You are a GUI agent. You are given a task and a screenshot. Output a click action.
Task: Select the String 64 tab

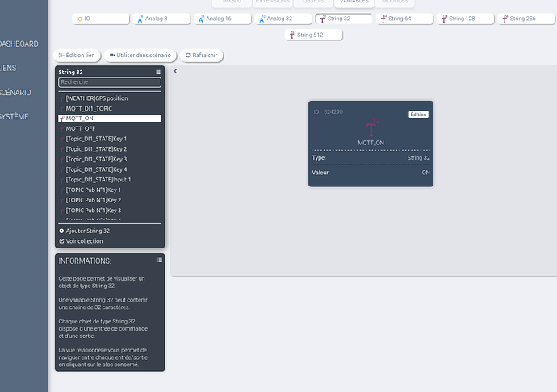point(396,19)
